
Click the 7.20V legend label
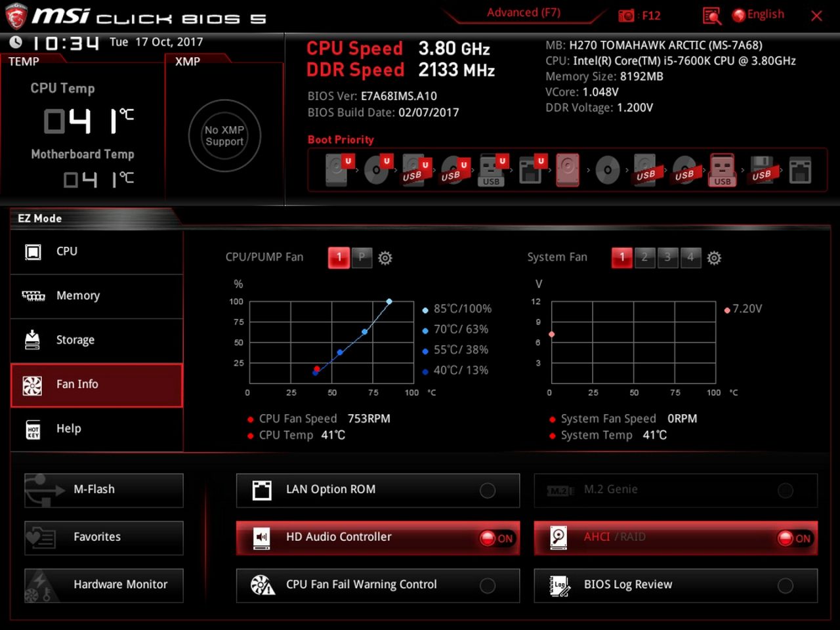pyautogui.click(x=747, y=308)
